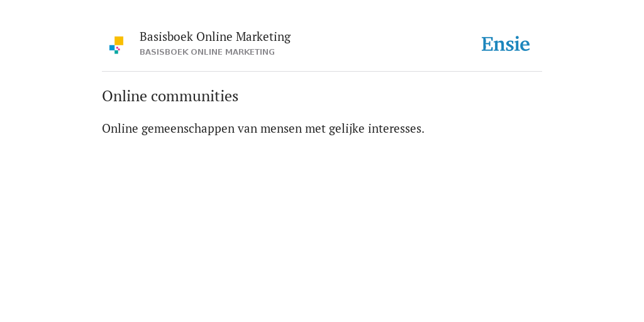
Task: Click the word interesses in the definition
Action: 396,128
